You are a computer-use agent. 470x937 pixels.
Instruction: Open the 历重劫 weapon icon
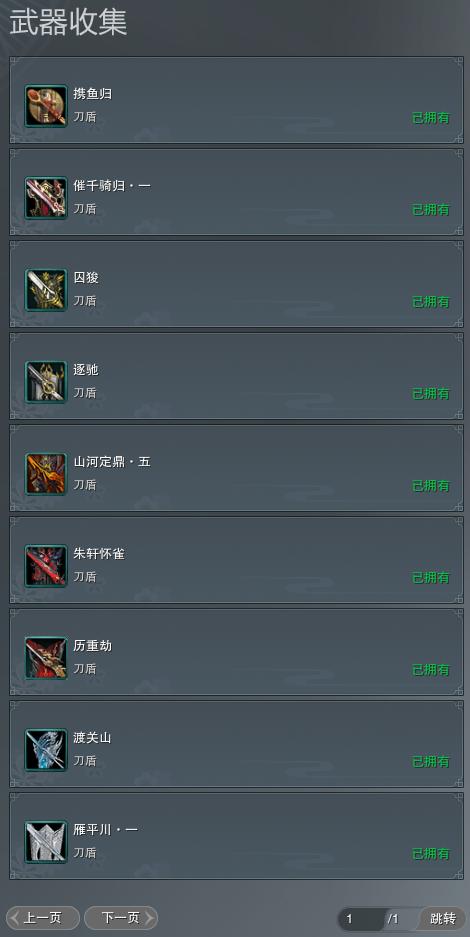pyautogui.click(x=45, y=658)
